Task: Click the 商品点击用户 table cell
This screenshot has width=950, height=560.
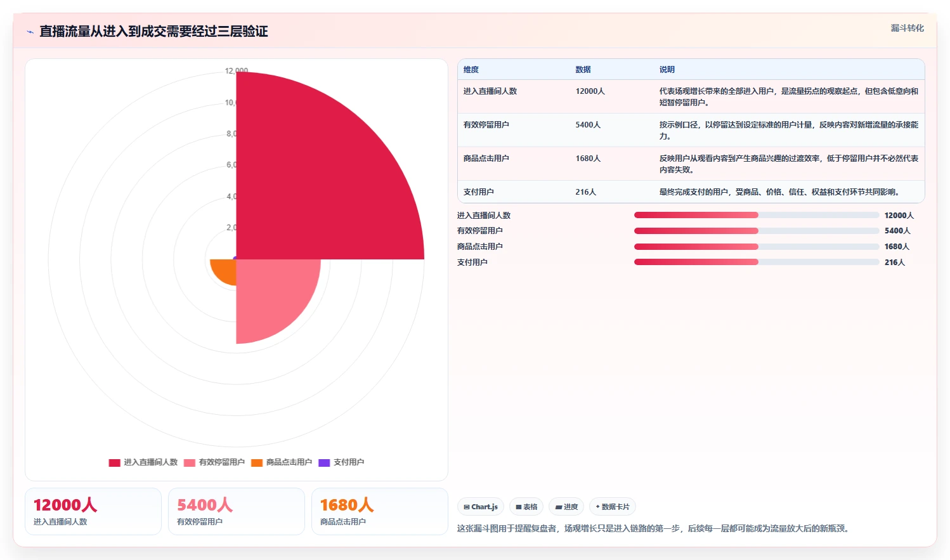Action: click(x=486, y=159)
